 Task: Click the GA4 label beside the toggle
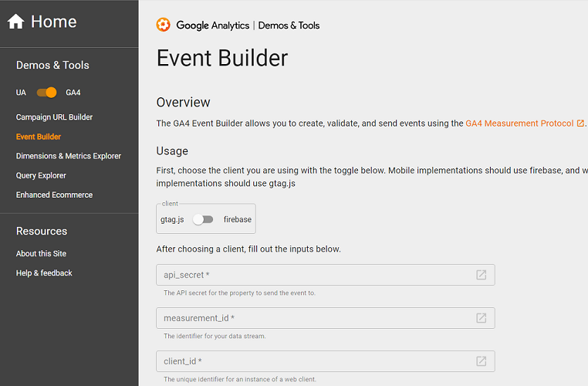point(73,93)
